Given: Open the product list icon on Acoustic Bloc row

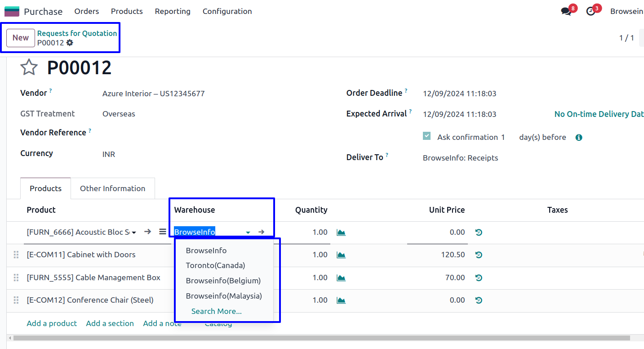Looking at the screenshot, I should 163,232.
